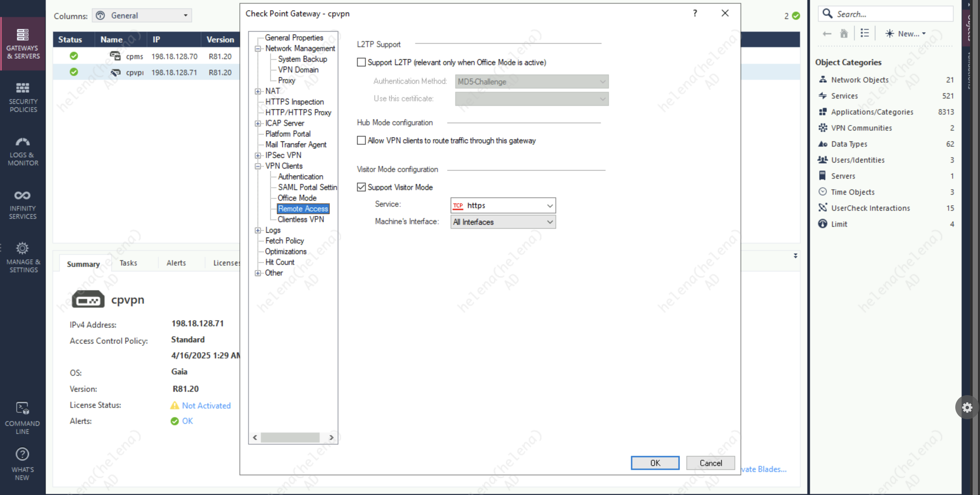The image size is (980, 495).
Task: Launch Command Line sidebar icon
Action: (x=23, y=408)
